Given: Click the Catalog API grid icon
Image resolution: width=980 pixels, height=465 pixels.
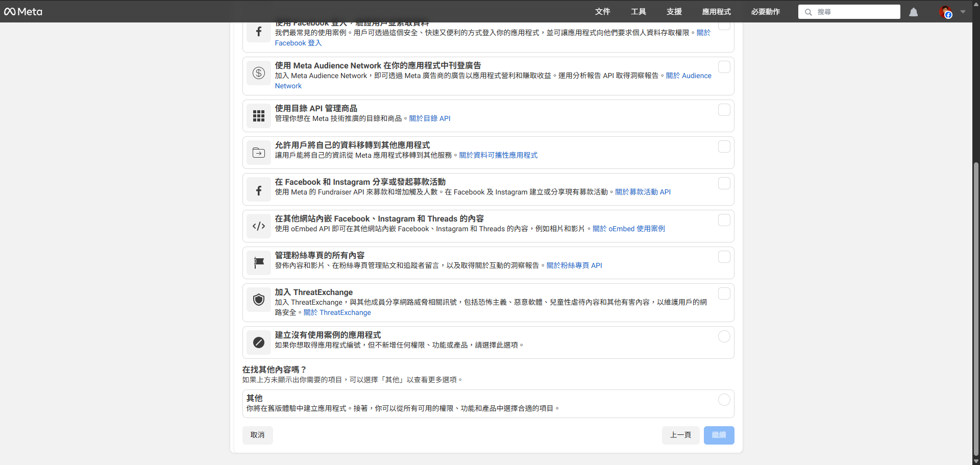Looking at the screenshot, I should (259, 115).
